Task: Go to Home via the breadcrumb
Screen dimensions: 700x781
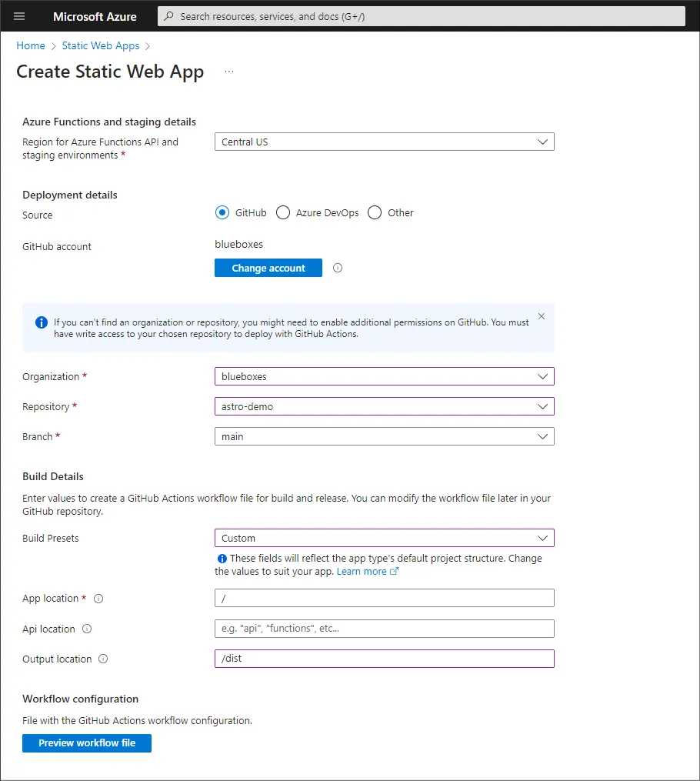Action: click(x=31, y=45)
